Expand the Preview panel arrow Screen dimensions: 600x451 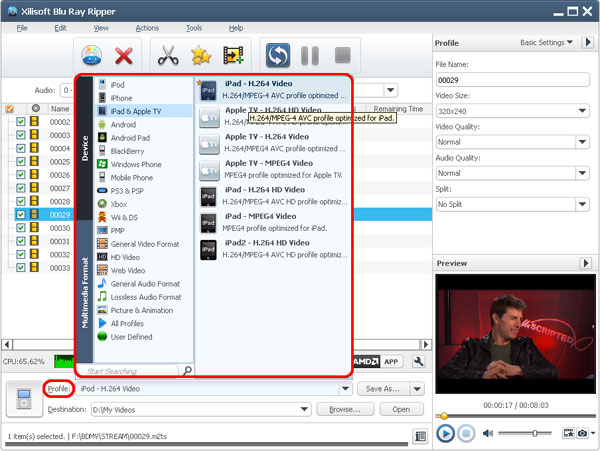click(x=586, y=263)
